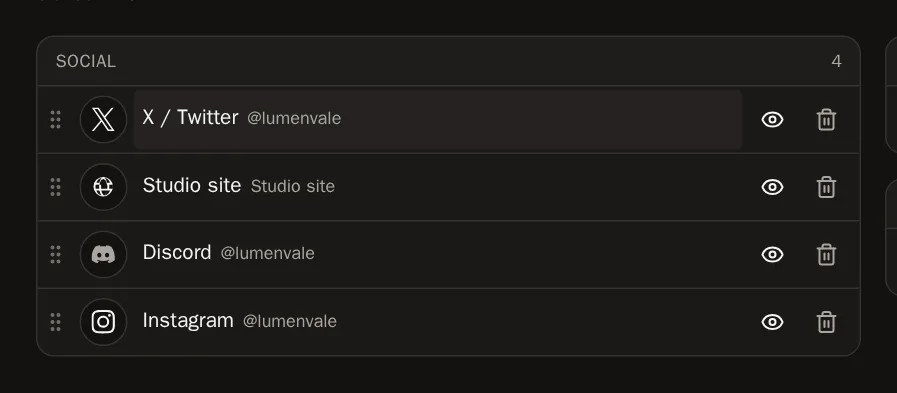Viewport: 897px width, 393px height.
Task: Toggle Discord link visibility eye
Action: tap(772, 255)
